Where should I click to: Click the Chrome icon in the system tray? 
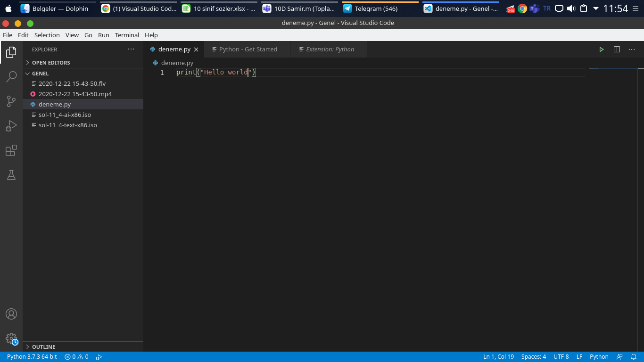[522, 8]
